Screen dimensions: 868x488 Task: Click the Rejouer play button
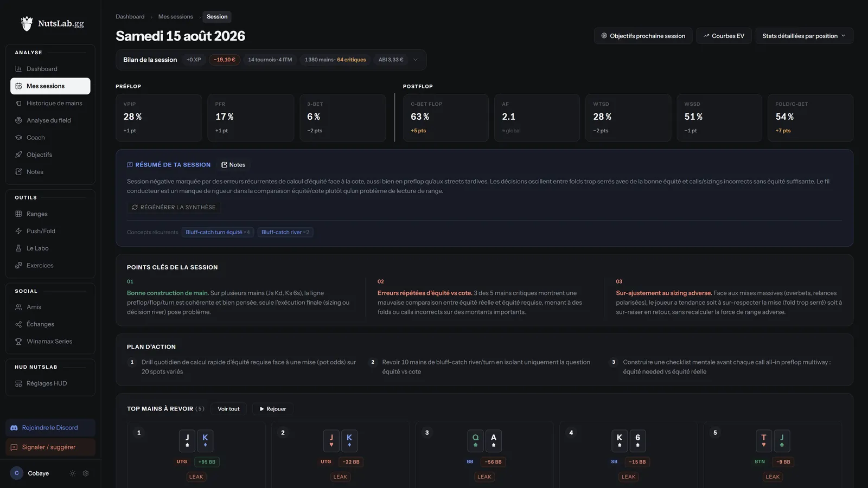(272, 409)
